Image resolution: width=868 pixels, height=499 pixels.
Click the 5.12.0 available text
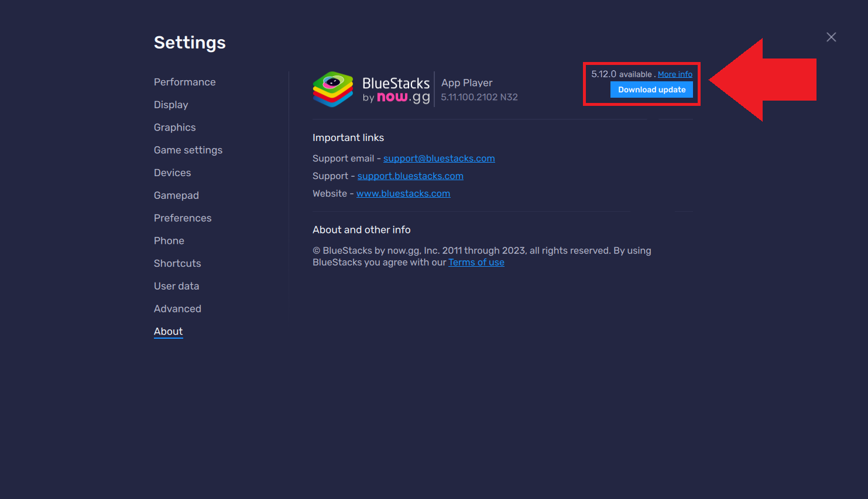622,74
